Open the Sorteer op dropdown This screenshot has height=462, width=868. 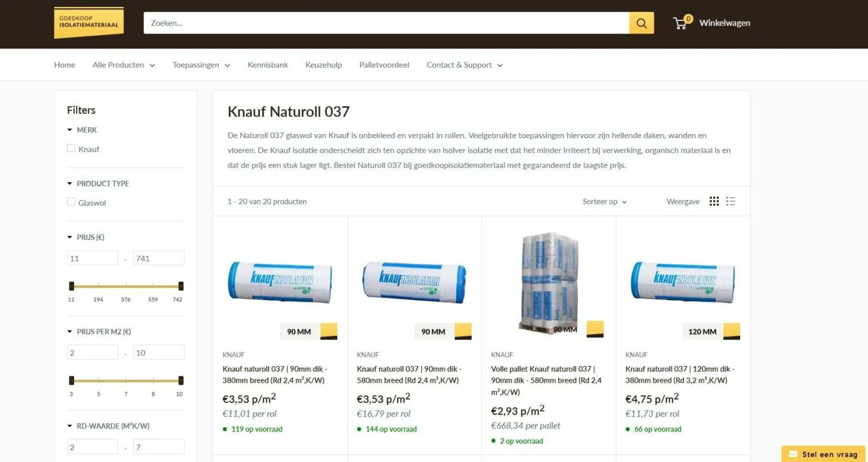[605, 202]
